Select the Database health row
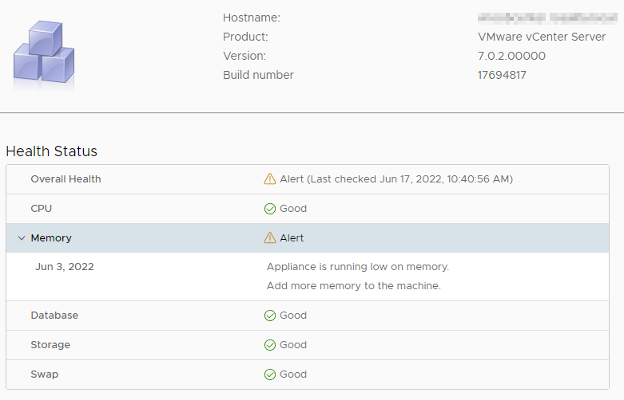 pyautogui.click(x=54, y=315)
